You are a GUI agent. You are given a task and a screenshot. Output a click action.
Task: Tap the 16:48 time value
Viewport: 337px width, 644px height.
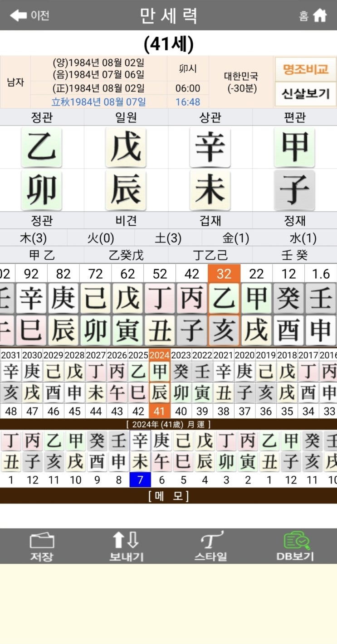[x=188, y=102]
